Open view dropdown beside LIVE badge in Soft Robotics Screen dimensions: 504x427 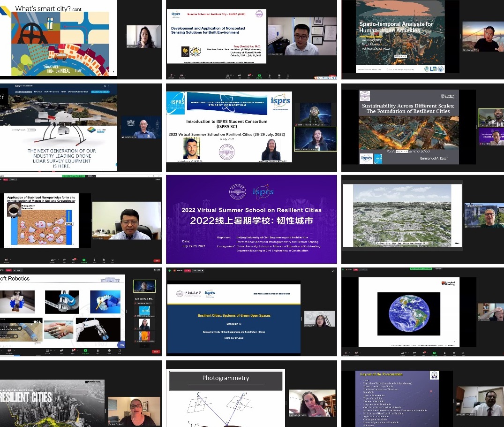pyautogui.click(x=18, y=271)
